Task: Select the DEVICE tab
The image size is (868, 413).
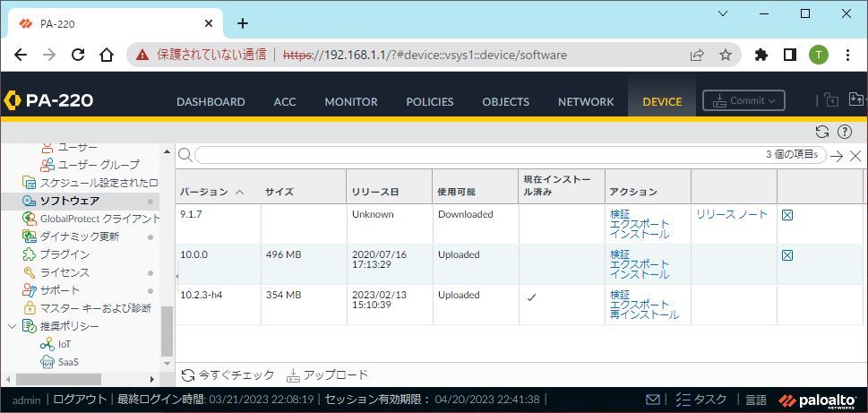Action: pyautogui.click(x=662, y=102)
